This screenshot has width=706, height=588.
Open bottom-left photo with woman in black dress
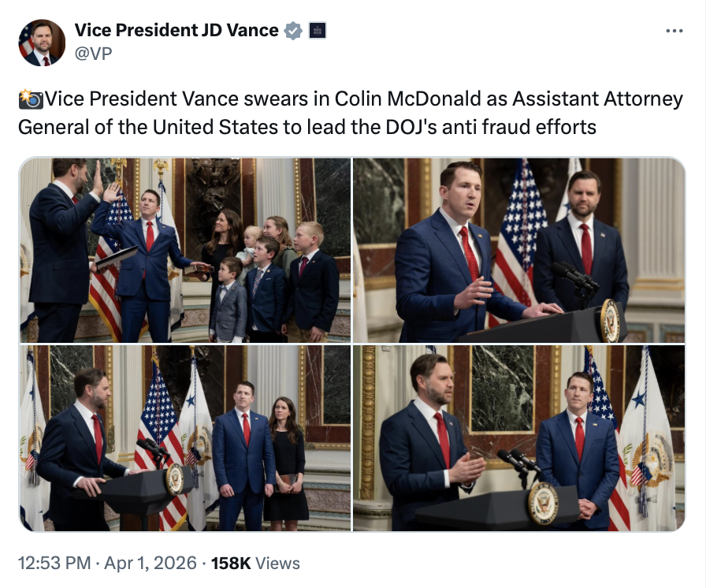(185, 438)
